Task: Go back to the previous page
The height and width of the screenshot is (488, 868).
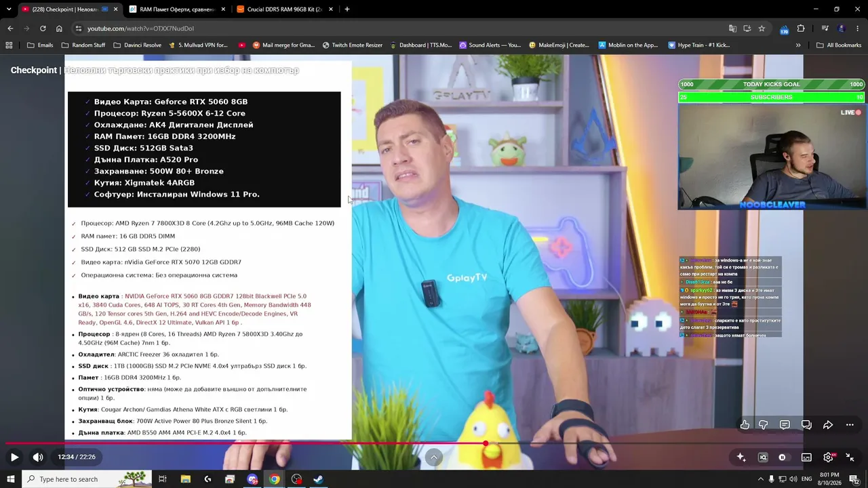Action: pos(10,28)
